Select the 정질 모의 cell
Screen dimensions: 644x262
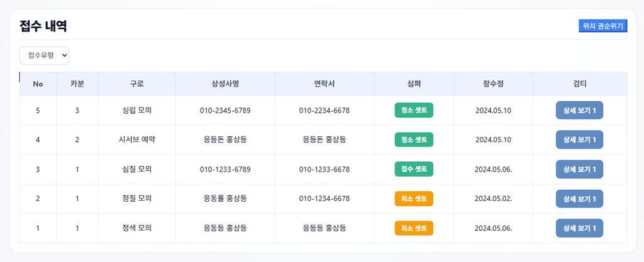pyautogui.click(x=136, y=199)
